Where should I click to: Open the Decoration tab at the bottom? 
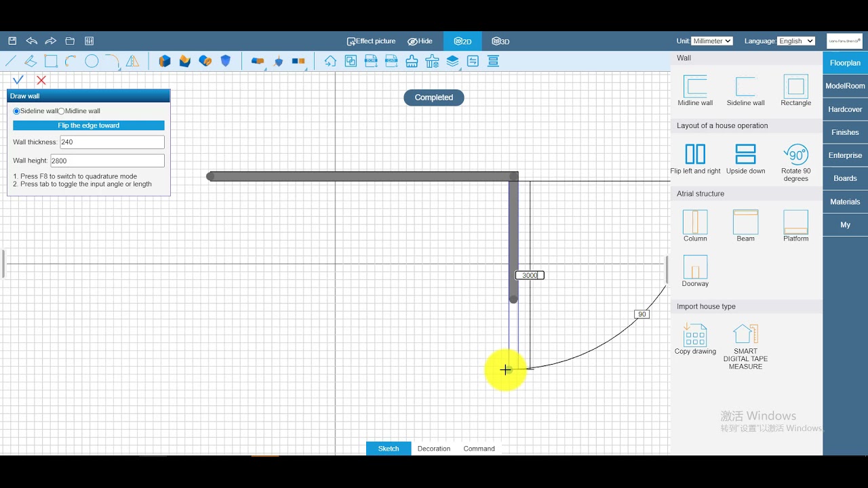tap(434, 449)
